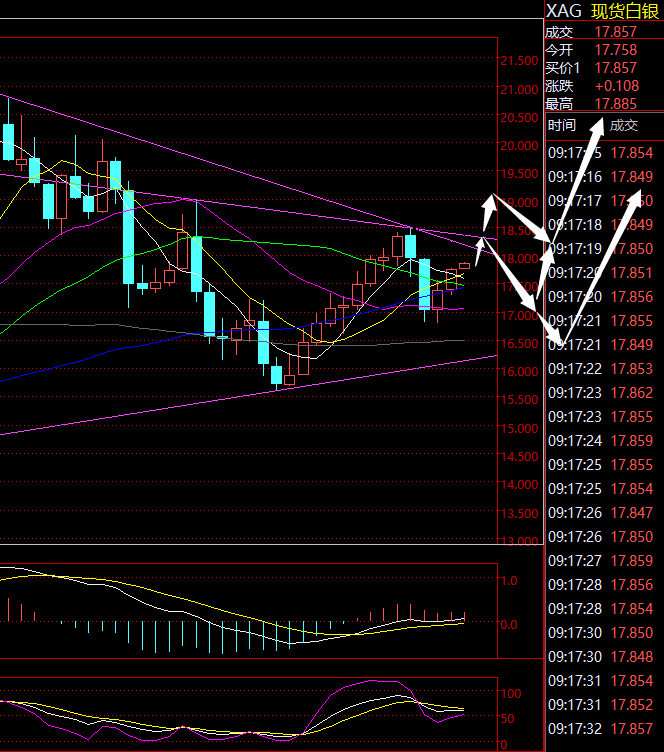Select the 09:17:25 tick row priced 17.854
Viewport: 664px width, 752px height.
(601, 488)
